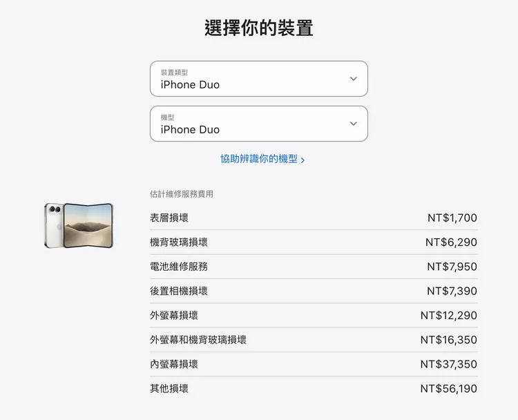The height and width of the screenshot is (420, 518).
Task: Open the 協助辨識你的機型 link
Action: click(x=262, y=159)
